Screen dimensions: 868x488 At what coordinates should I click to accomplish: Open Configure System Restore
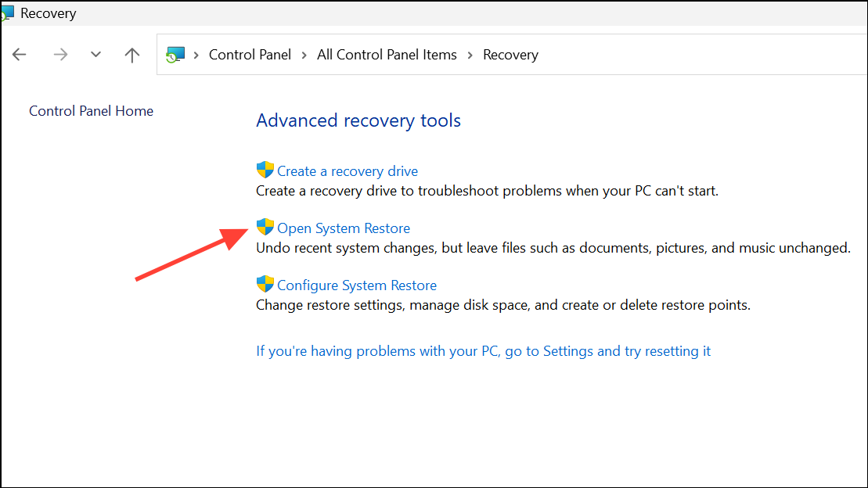[358, 284]
